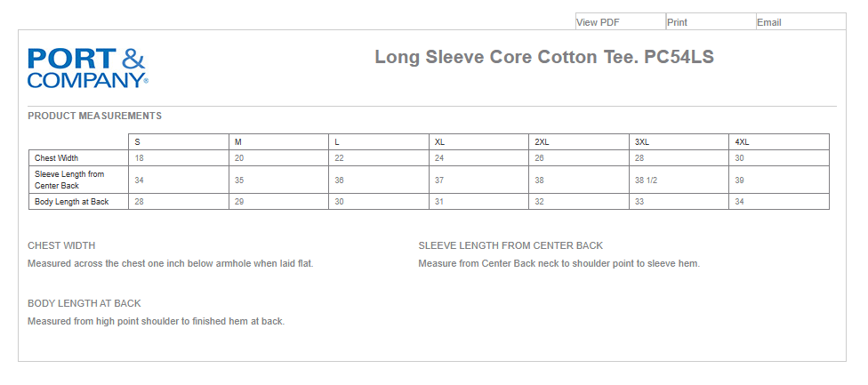
Task: Click the XL size column header
Action: (x=439, y=142)
